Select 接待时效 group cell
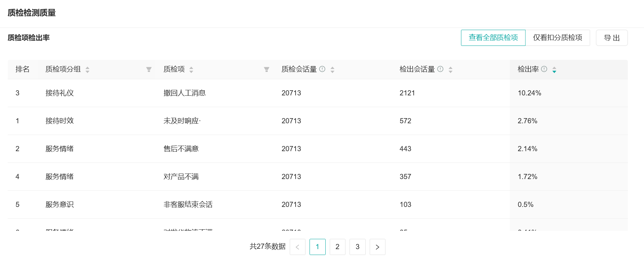644x266 pixels. click(59, 121)
